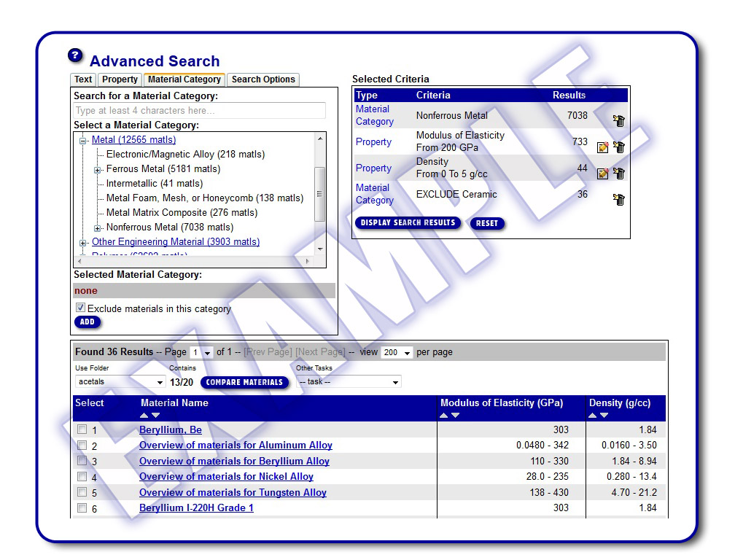The height and width of the screenshot is (560, 735).
Task: Expand the Ferrous Metal node
Action: click(x=98, y=170)
